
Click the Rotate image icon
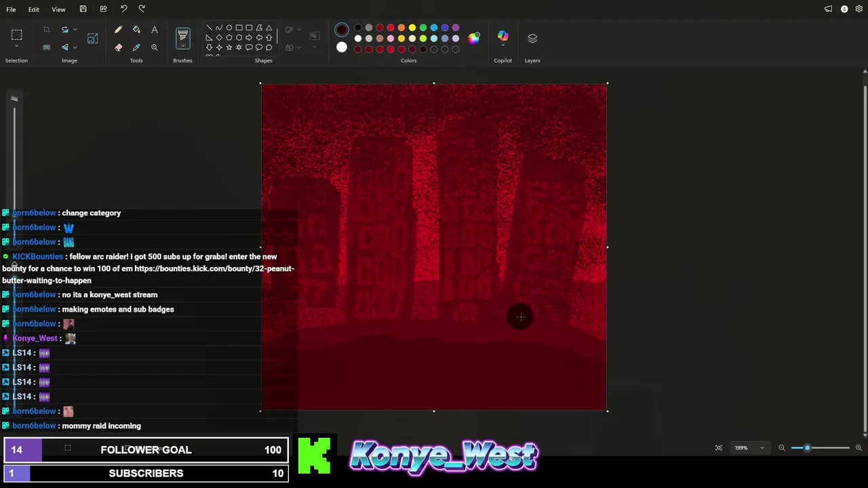pyautogui.click(x=64, y=30)
